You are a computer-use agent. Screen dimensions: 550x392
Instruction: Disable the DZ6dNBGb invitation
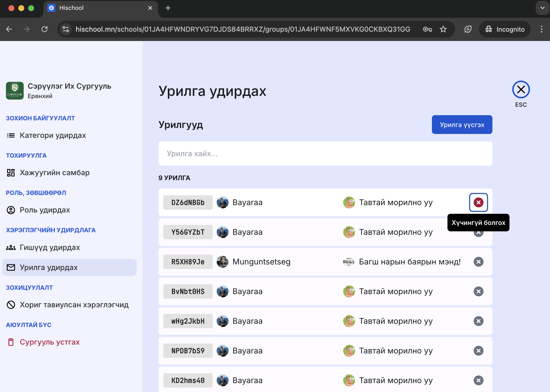[x=478, y=202]
